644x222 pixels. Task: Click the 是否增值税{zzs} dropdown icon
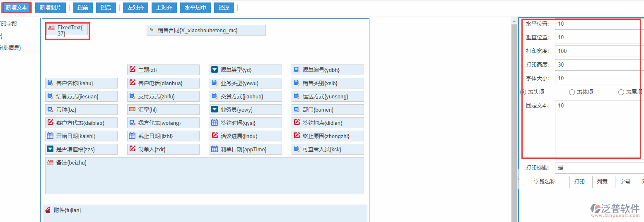tap(50, 149)
